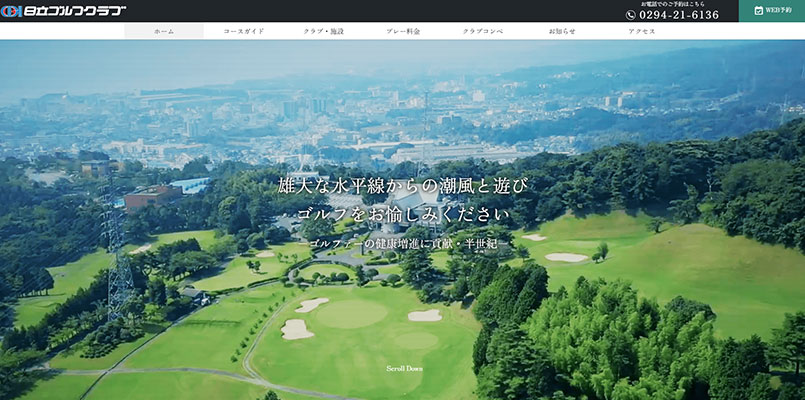Click the calendar icon in WEB予約 button

[758, 10]
